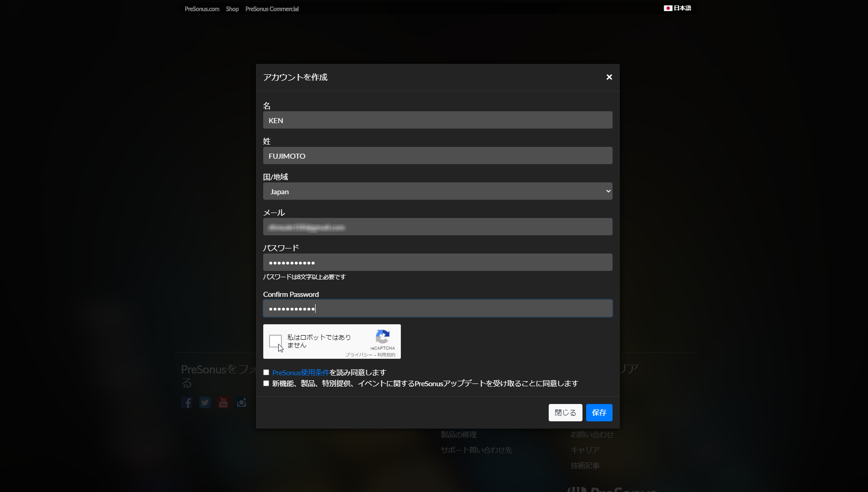Click the first name field containing KEN
This screenshot has height=492, width=868.
[437, 120]
